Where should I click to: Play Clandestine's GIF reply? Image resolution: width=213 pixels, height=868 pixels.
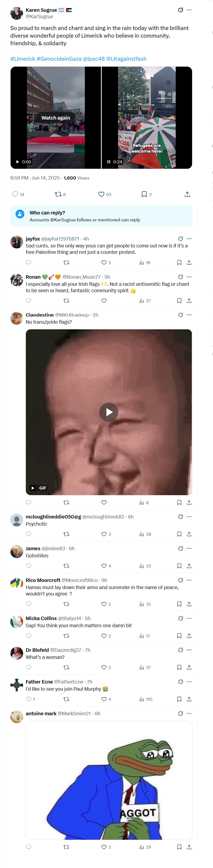[109, 412]
